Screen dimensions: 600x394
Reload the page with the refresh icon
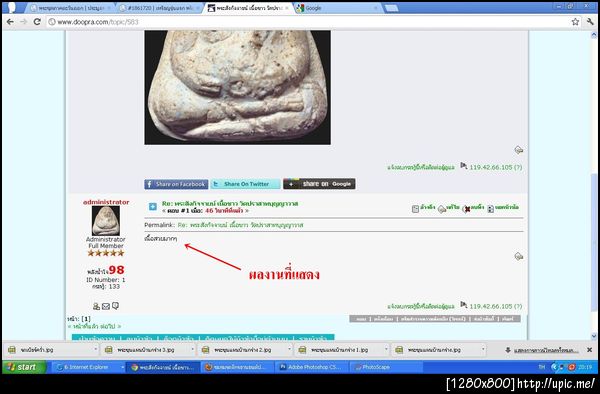pos(37,22)
